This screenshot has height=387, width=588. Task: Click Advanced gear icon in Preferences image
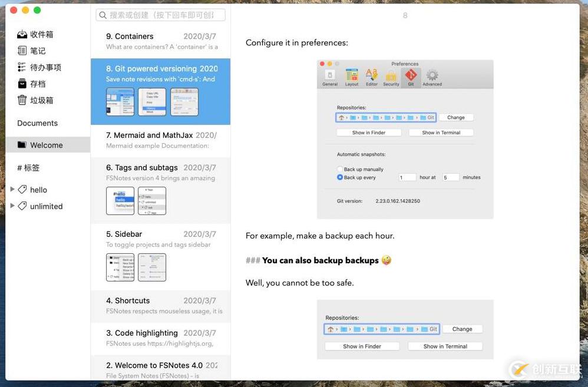click(432, 75)
